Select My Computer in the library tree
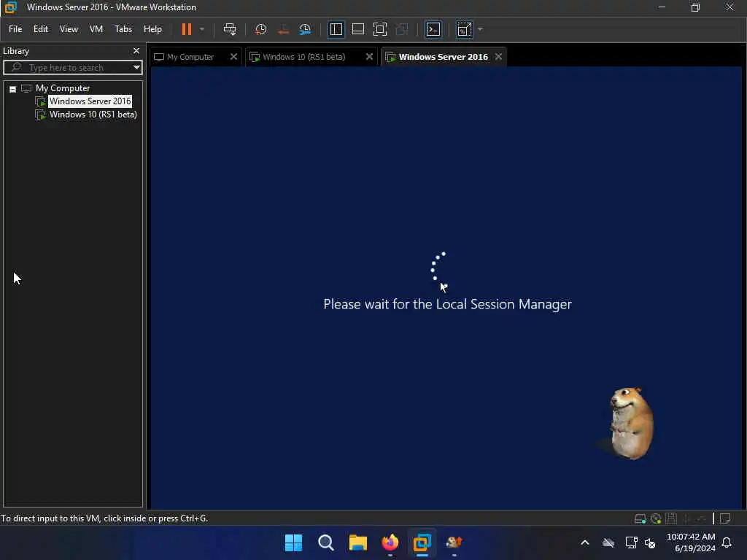Viewport: 747px width, 560px height. pyautogui.click(x=63, y=88)
